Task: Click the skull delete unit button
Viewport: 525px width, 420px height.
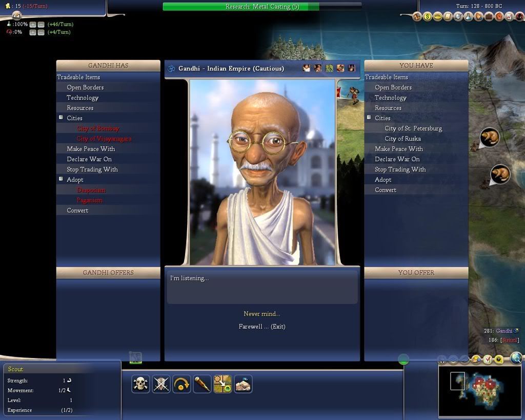Action: point(140,384)
